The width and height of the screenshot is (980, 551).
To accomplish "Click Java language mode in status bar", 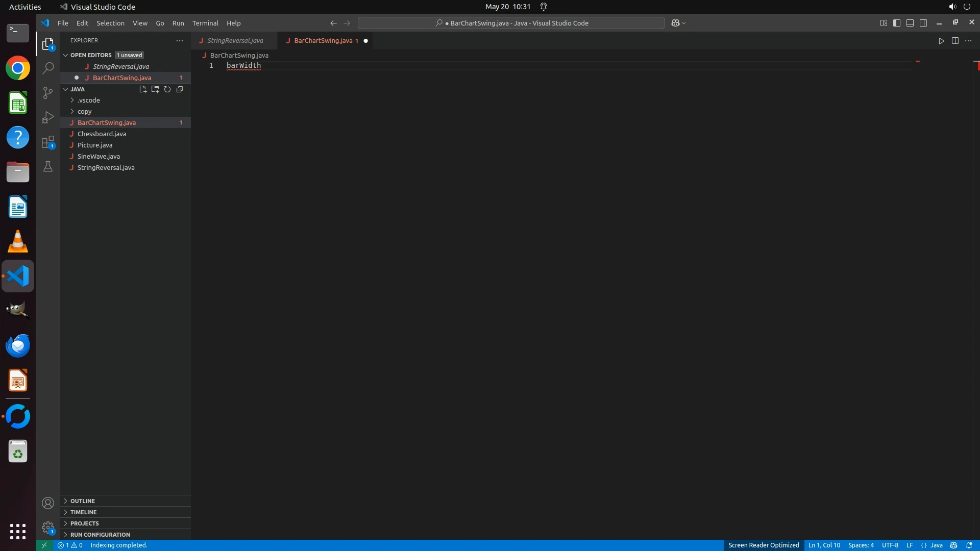I will tap(936, 545).
